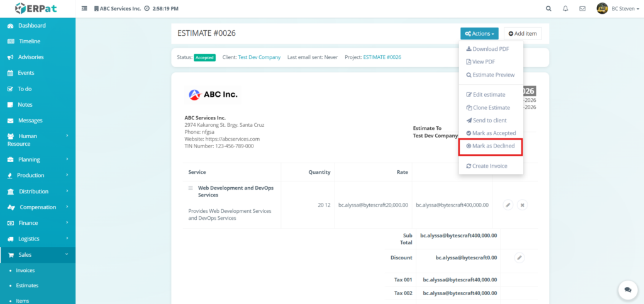Click the Add item button
This screenshot has width=644, height=304.
(x=523, y=33)
